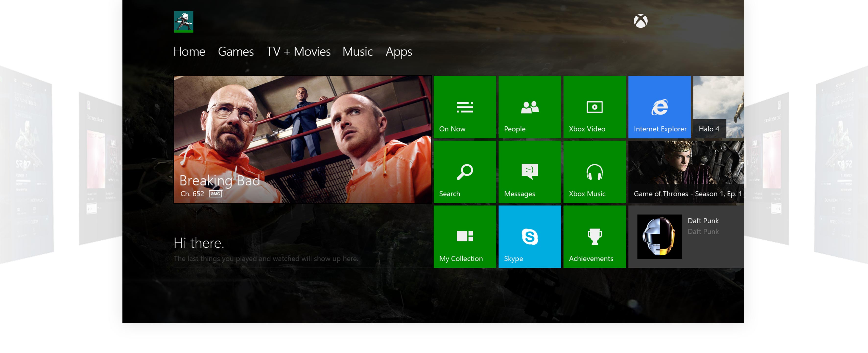Open the Music tab

pos(357,51)
